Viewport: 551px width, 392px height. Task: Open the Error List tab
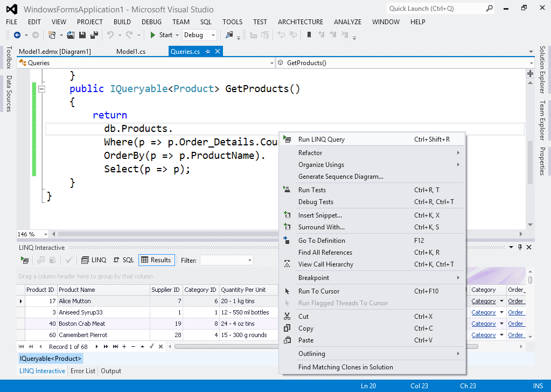[83, 371]
